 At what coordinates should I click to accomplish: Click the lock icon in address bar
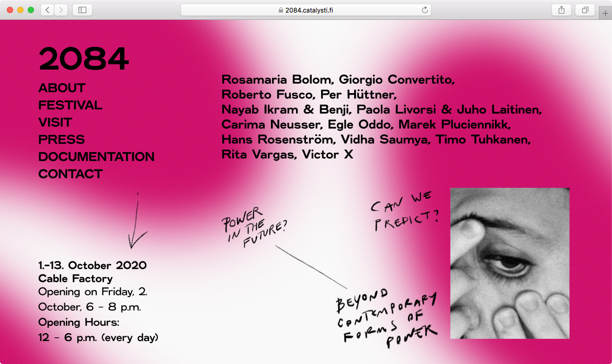[x=280, y=10]
